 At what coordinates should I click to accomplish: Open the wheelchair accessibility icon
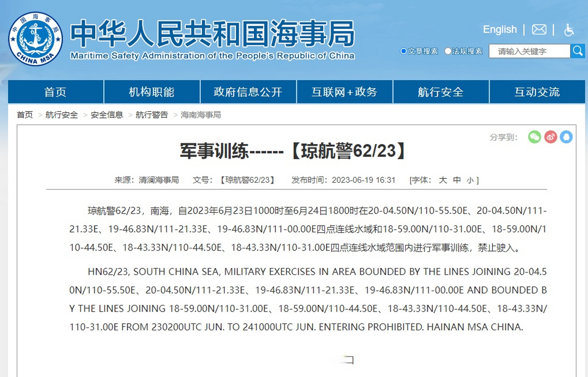coord(569,30)
